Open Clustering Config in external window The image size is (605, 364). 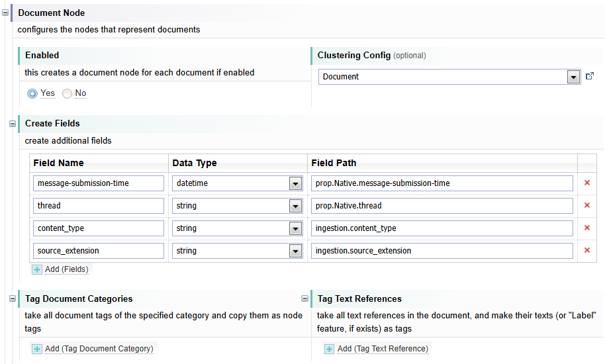(x=590, y=77)
